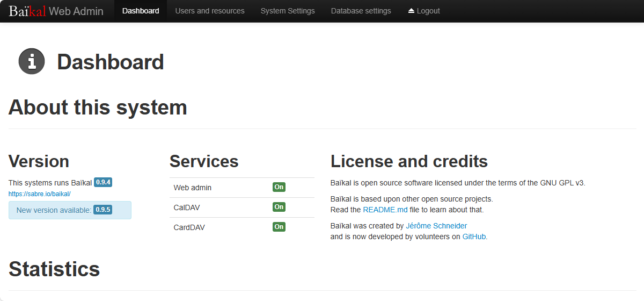Click 'This systems runs Baïkal' text
644x301 pixels.
click(50, 183)
